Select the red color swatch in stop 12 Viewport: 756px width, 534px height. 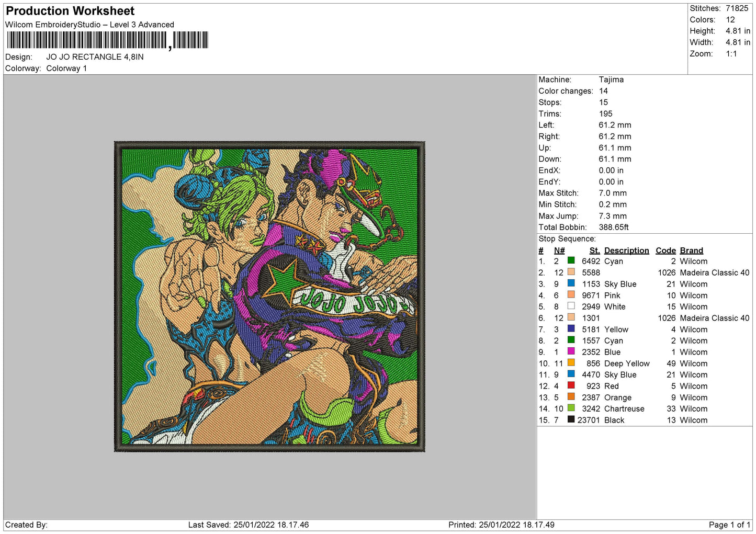click(571, 386)
